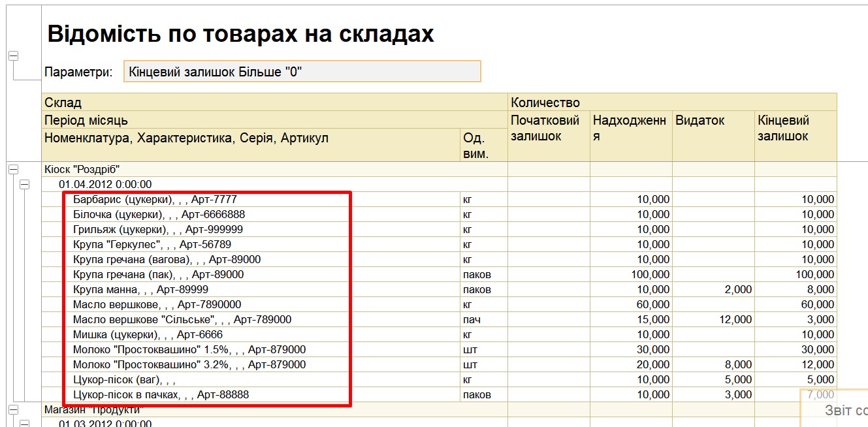Click Кінцевий залишок 100,000 for Крупа гречана (пак)
The height and width of the screenshot is (427, 868).
click(x=796, y=275)
